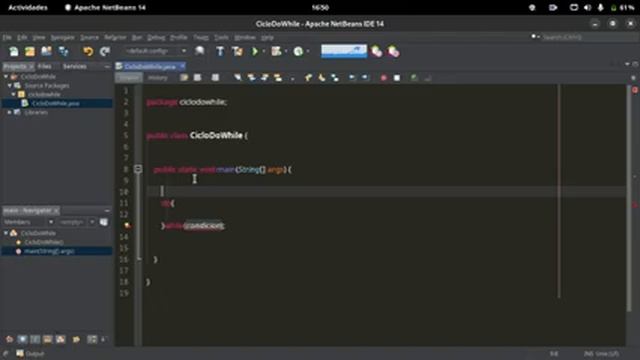Toggle Show Fields filter in Navigator

point(22,339)
